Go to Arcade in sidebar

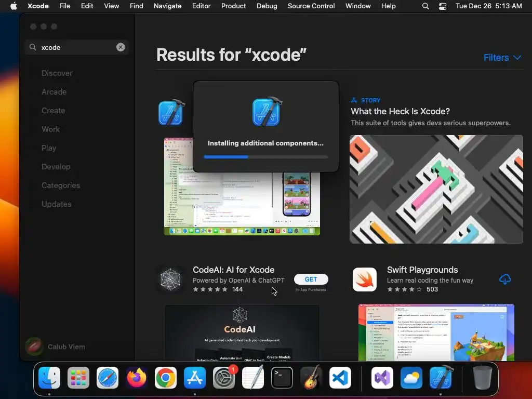coord(54,92)
